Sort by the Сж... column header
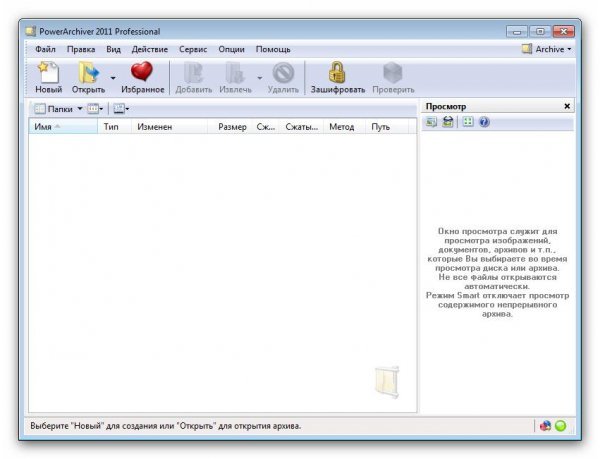Image resolution: width=600 pixels, height=459 pixels. coord(266,127)
